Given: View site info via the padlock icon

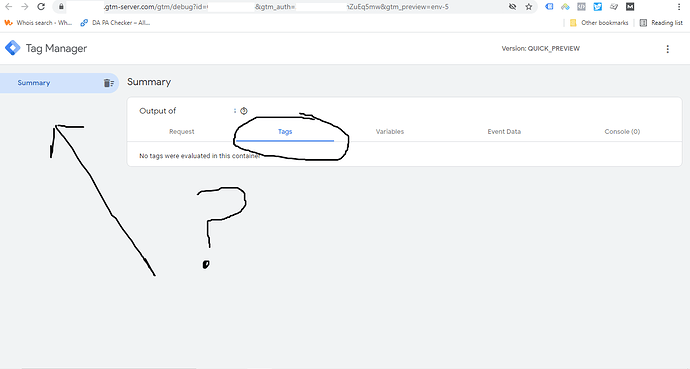Looking at the screenshot, I should [61, 7].
